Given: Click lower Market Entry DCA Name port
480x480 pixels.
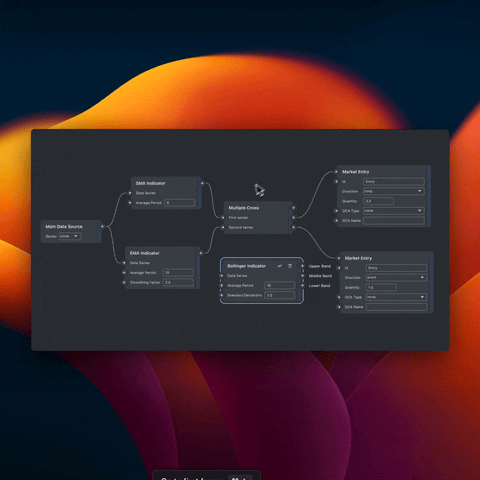Looking at the screenshot, I should (339, 307).
